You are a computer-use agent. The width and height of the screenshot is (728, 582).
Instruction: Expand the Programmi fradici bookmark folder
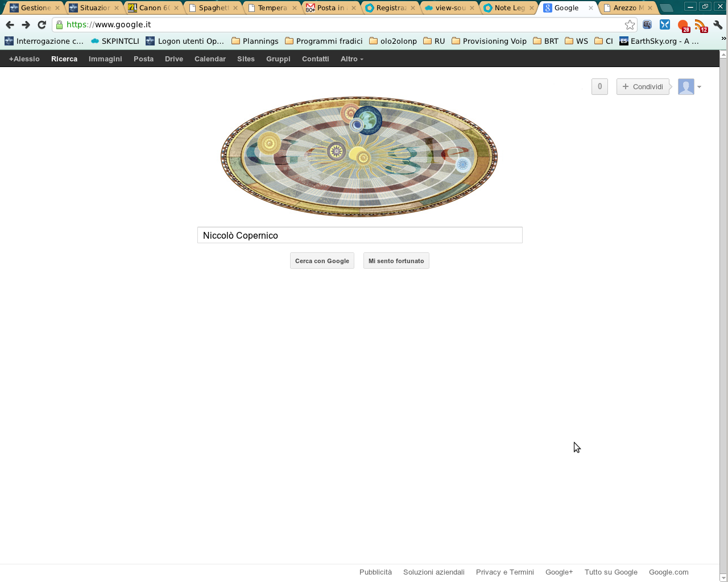coord(324,41)
